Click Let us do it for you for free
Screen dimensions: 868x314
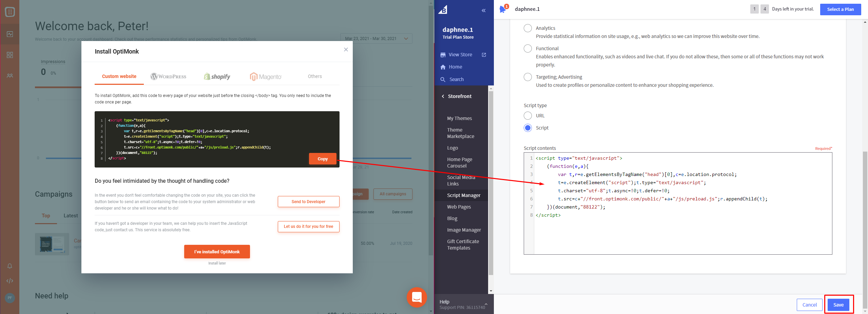pyautogui.click(x=308, y=227)
